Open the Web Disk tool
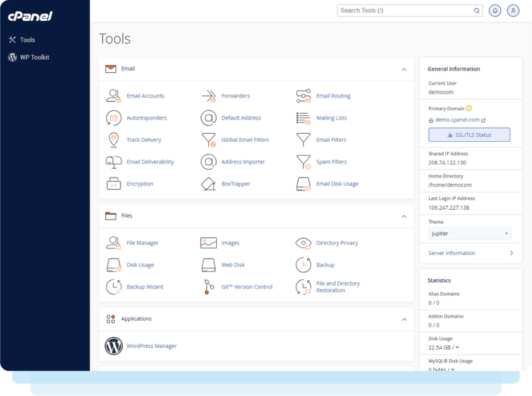 point(233,265)
